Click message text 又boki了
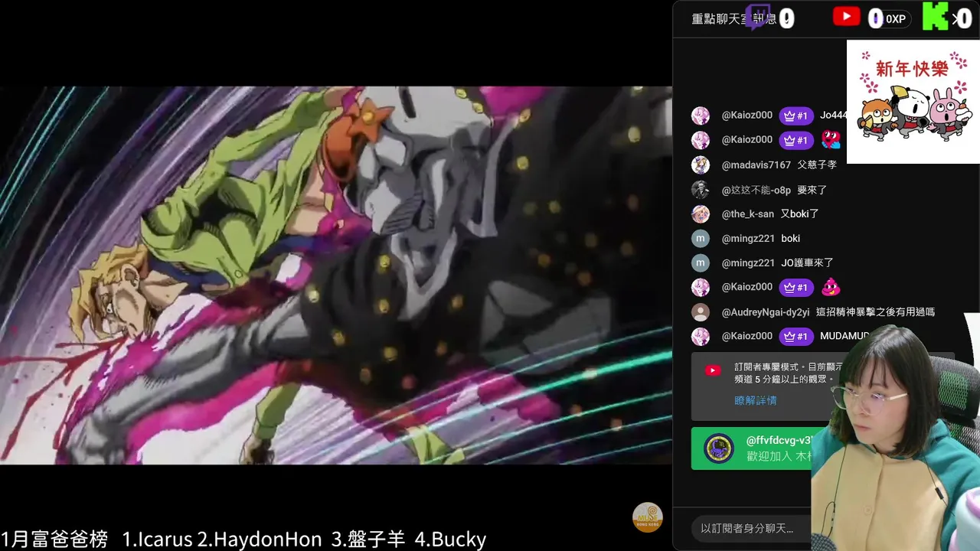 click(x=799, y=214)
